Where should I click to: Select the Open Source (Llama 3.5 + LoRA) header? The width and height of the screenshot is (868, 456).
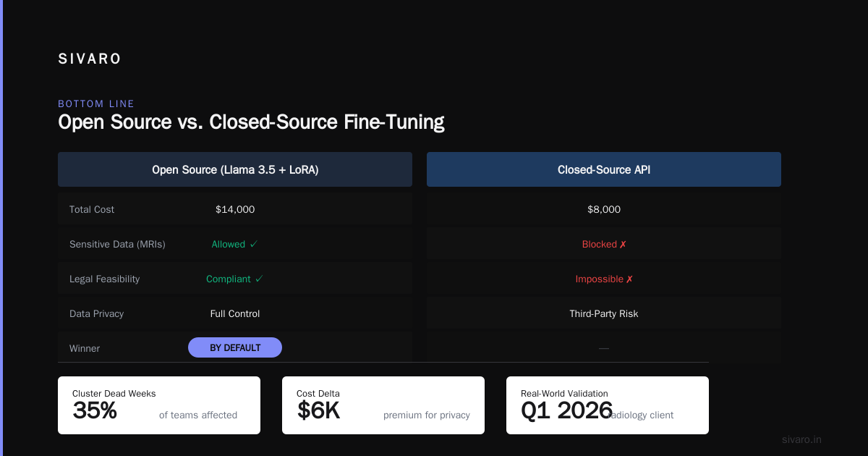(x=235, y=169)
